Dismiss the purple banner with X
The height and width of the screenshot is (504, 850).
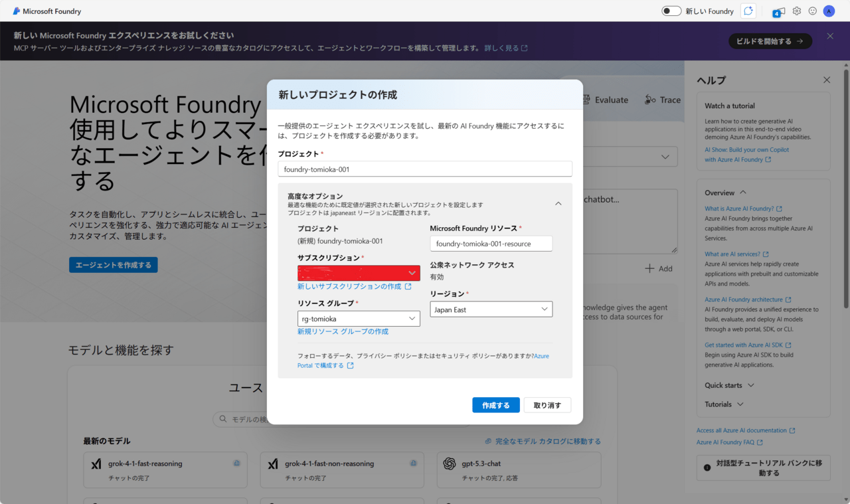pyautogui.click(x=830, y=37)
